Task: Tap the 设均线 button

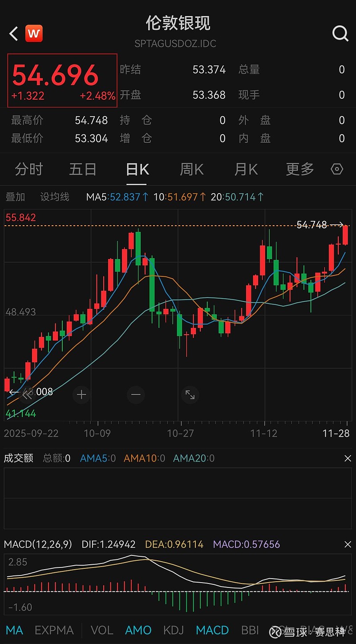Action: tap(55, 197)
